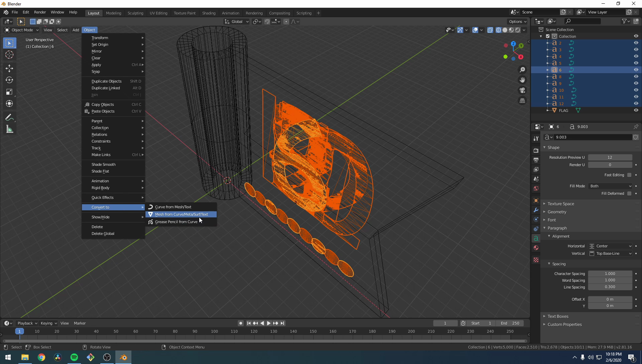Toggle X-ray display in viewport header
This screenshot has height=364, width=642.
pyautogui.click(x=490, y=30)
